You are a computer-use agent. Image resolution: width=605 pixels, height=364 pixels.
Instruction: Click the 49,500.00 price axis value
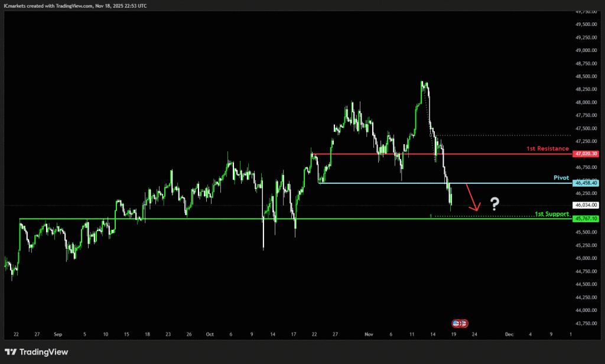[585, 24]
